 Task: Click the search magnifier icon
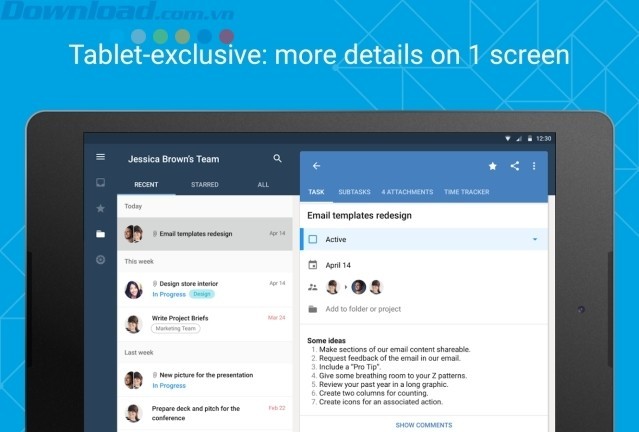278,159
